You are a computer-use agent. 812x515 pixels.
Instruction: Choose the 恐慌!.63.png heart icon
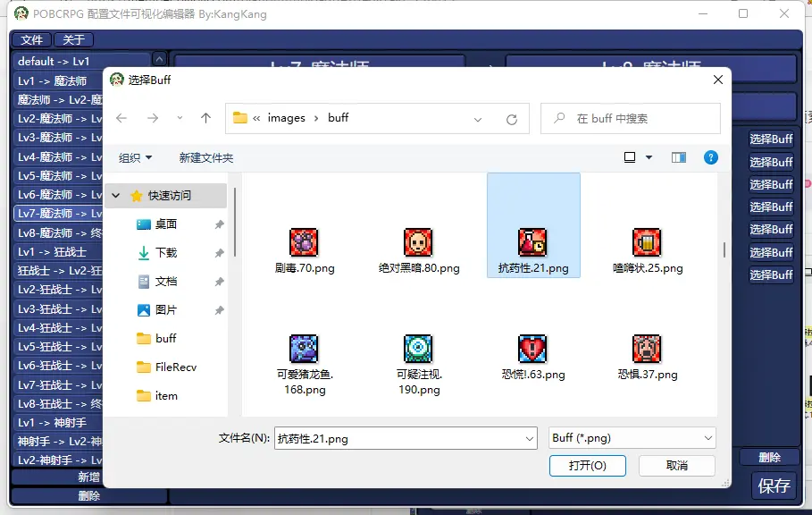click(532, 349)
